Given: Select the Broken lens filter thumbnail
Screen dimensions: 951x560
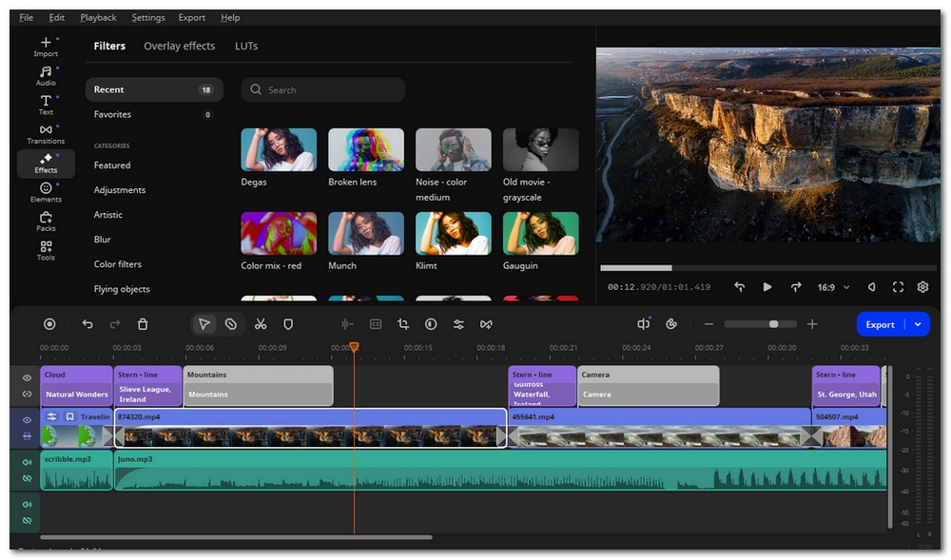Looking at the screenshot, I should coord(365,150).
